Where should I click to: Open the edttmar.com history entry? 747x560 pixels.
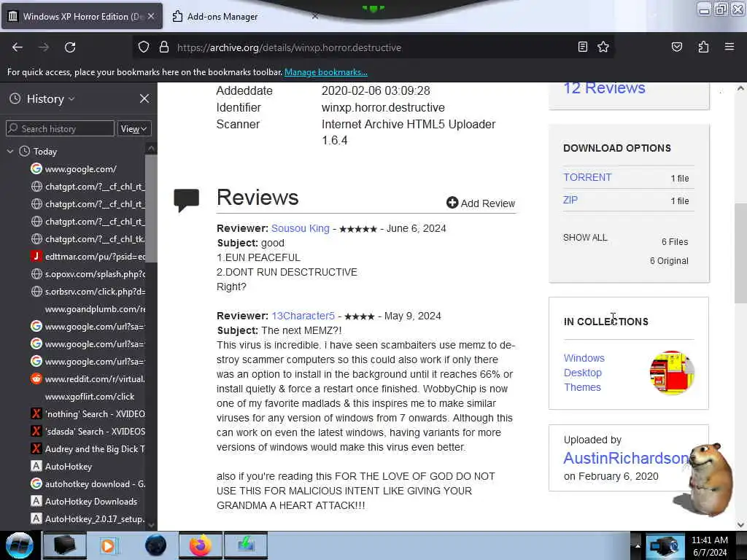(88, 257)
